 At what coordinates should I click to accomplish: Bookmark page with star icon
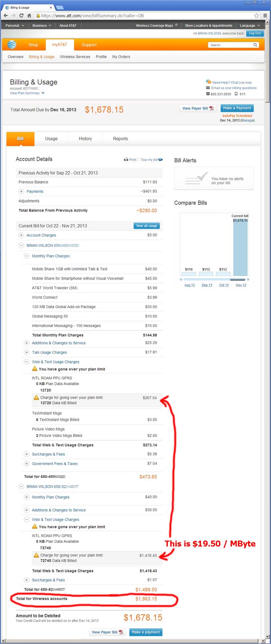click(256, 15)
